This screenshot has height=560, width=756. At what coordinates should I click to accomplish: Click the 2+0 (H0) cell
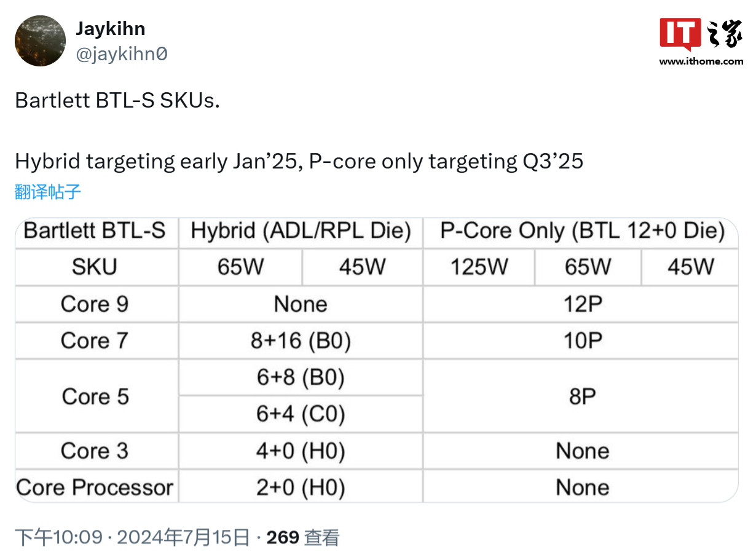(x=301, y=487)
